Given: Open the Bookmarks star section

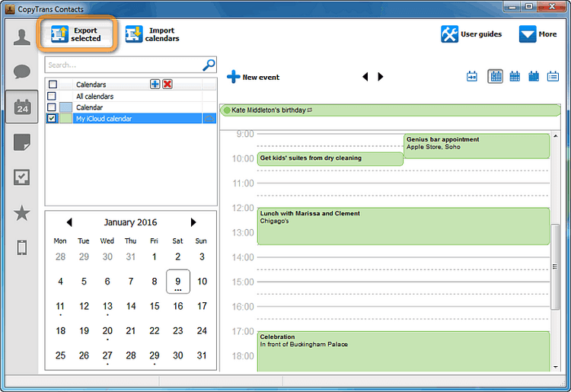Looking at the screenshot, I should (21, 213).
